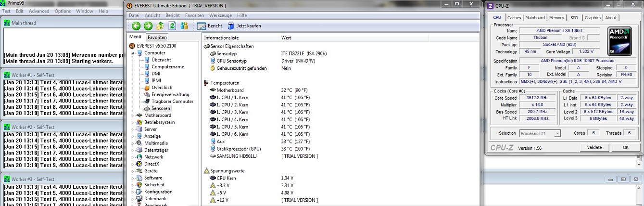Select the SAMSUNG HD501LJ row

click(x=341, y=156)
